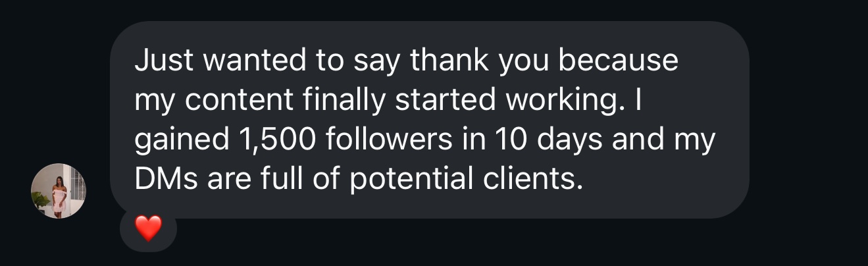Tap the red heart reaction emoji
This screenshot has height=266, width=868.
click(x=148, y=229)
